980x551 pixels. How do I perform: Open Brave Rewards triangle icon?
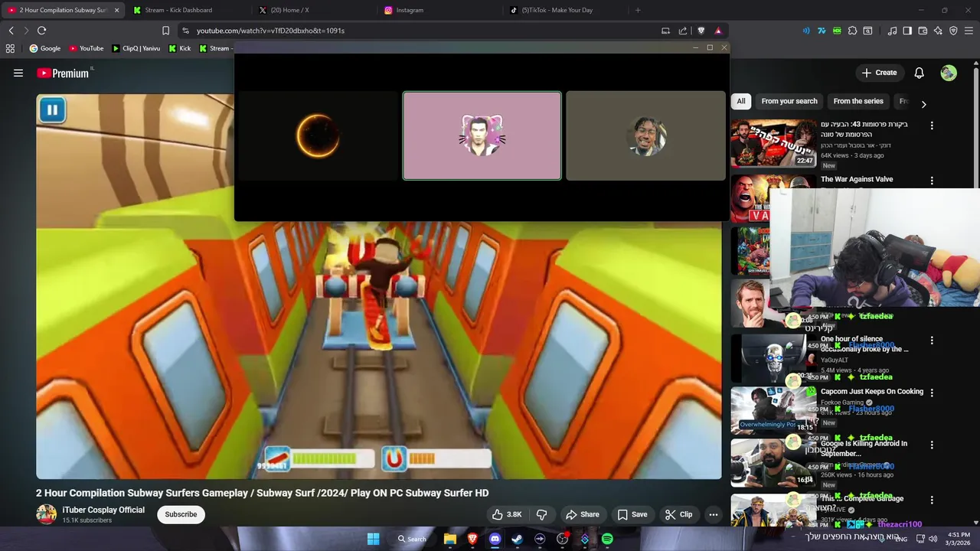tap(718, 31)
